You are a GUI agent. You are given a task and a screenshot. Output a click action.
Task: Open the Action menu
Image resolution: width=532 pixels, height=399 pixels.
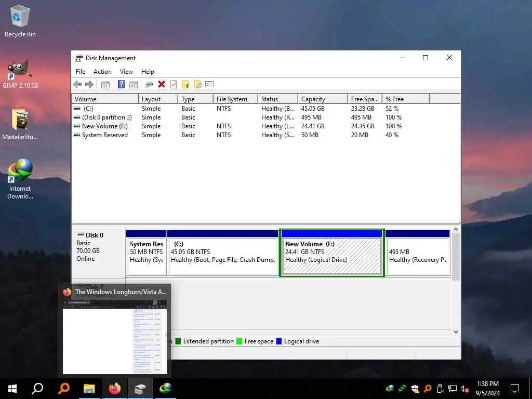click(x=102, y=72)
